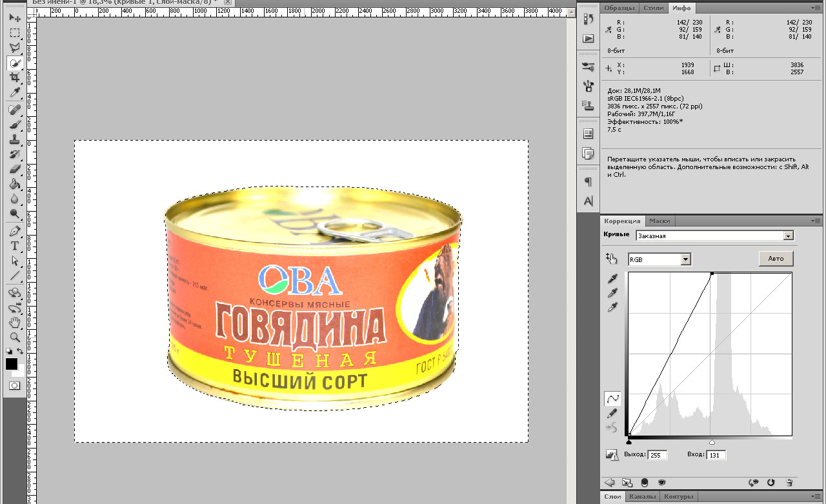Screen dimensions: 826x504
Task: Recalculate histogram via the warning icon
Action: tap(612, 454)
